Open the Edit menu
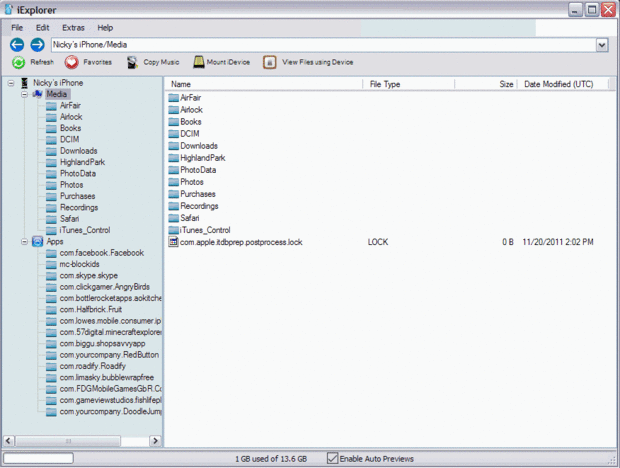Viewport: 620px width, 468px height. 42,28
